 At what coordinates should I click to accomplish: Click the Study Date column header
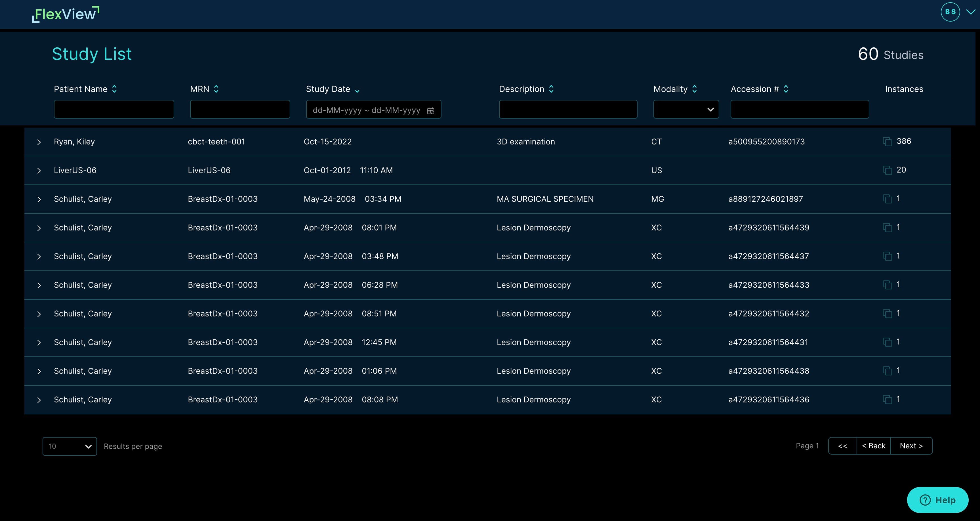(x=328, y=89)
